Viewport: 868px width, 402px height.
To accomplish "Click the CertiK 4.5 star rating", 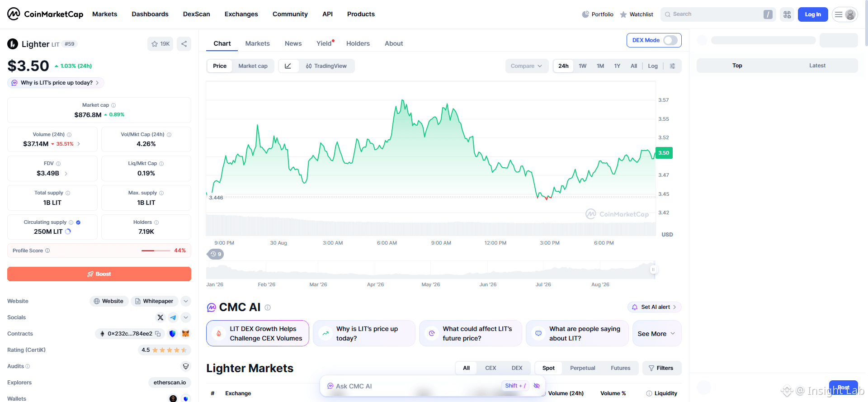I will click(x=165, y=350).
